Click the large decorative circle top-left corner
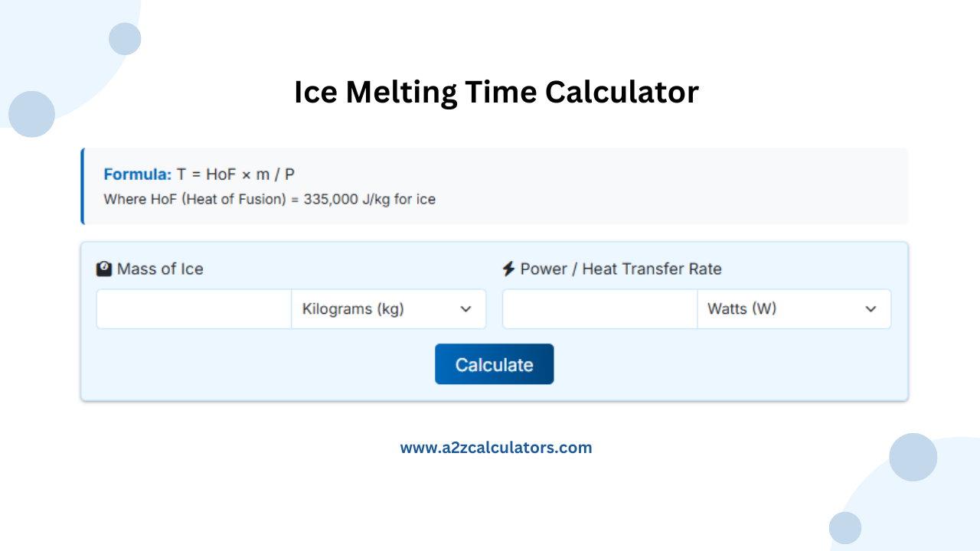Screen dimensions: 980x551 [31, 115]
